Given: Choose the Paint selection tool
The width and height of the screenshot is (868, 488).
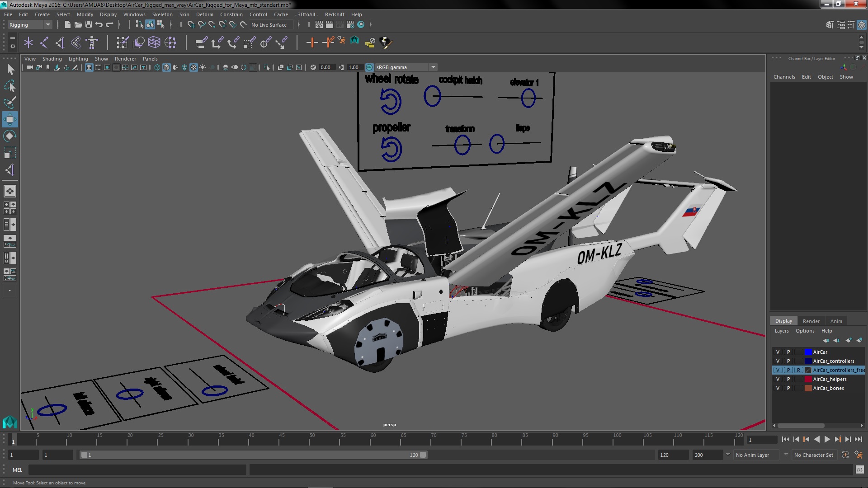Looking at the screenshot, I should pos(9,103).
